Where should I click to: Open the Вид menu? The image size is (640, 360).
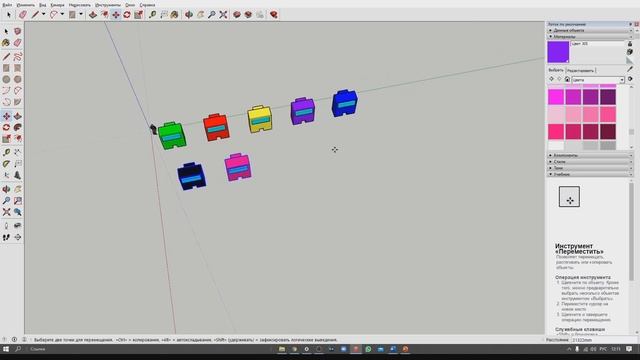click(42, 5)
